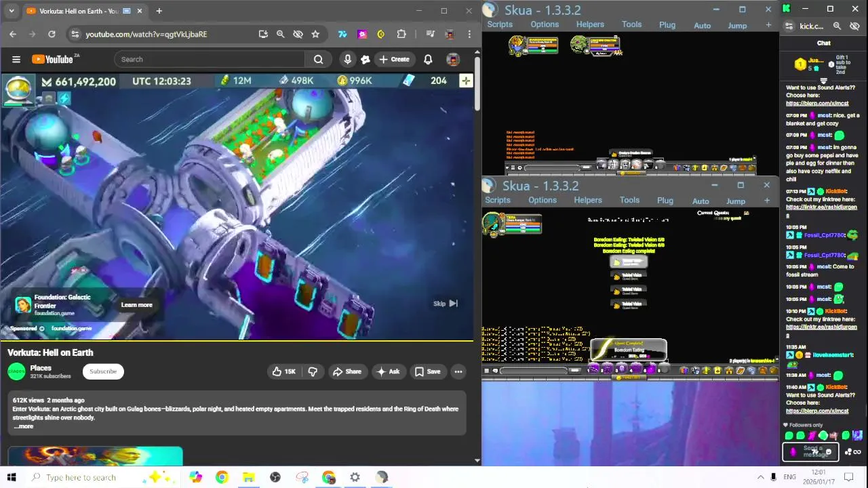Open the Options menu in top Skua window

545,24
